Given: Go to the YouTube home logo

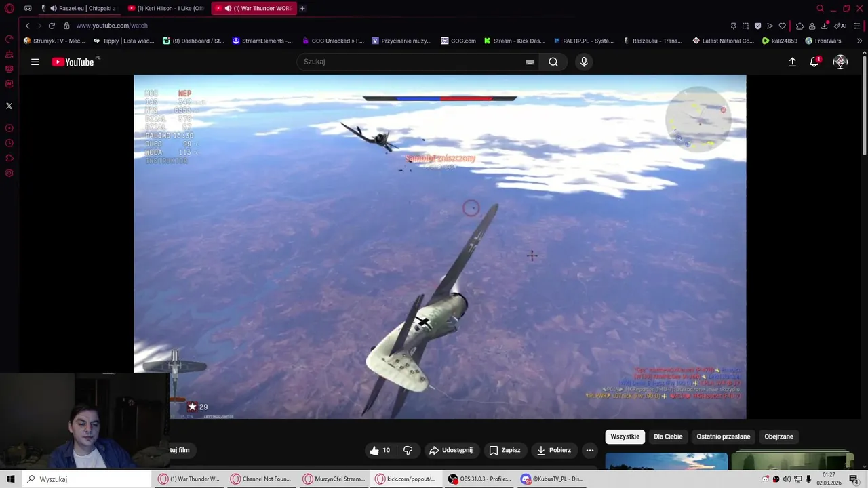Looking at the screenshot, I should coord(73,62).
